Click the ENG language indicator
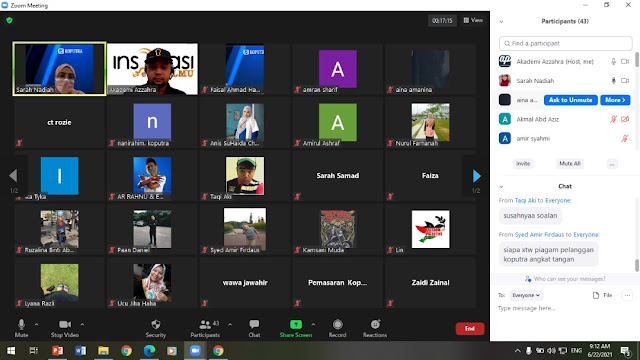Screen dimensions: 640x360 (576, 351)
